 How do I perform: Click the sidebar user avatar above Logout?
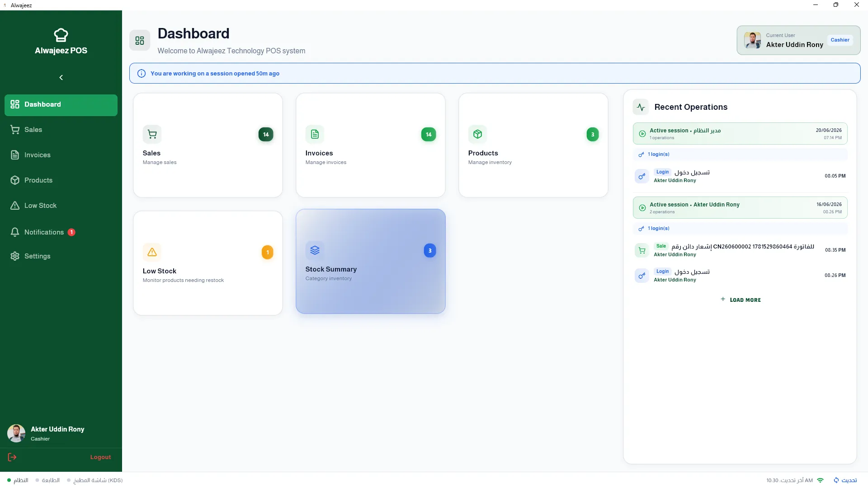tap(16, 433)
